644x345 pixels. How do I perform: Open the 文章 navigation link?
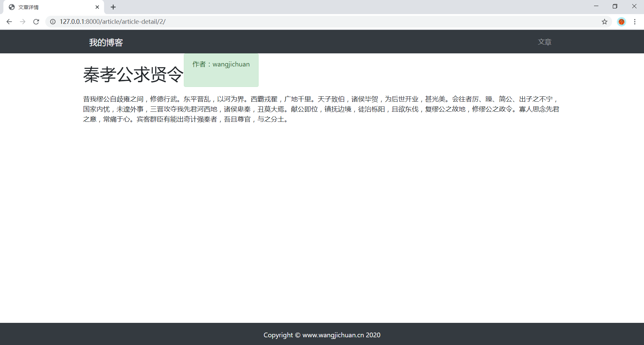tap(545, 42)
